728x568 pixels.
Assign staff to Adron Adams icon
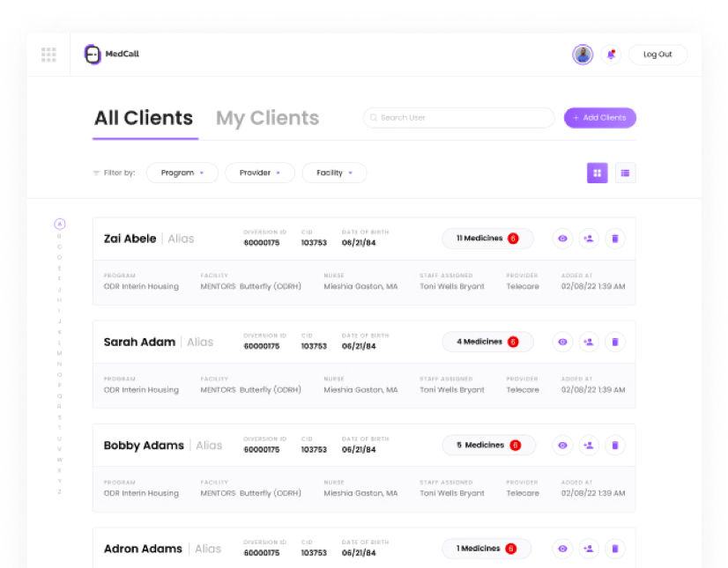pyautogui.click(x=589, y=549)
